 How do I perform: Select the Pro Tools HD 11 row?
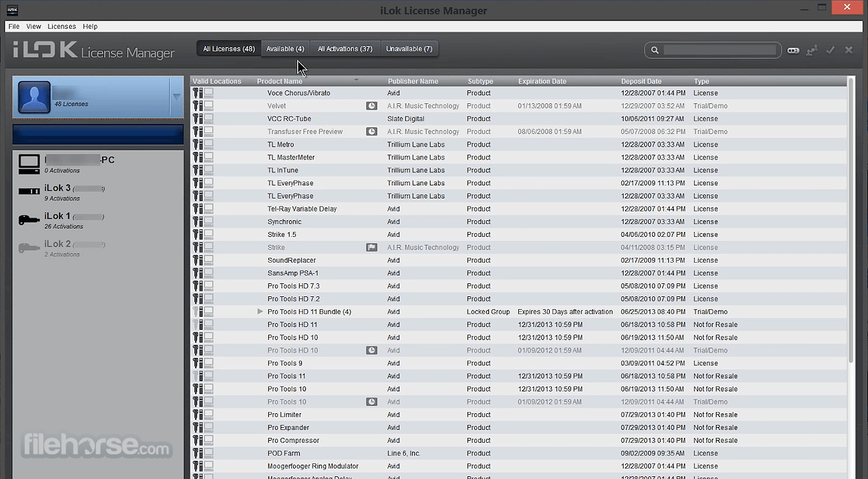click(x=519, y=324)
